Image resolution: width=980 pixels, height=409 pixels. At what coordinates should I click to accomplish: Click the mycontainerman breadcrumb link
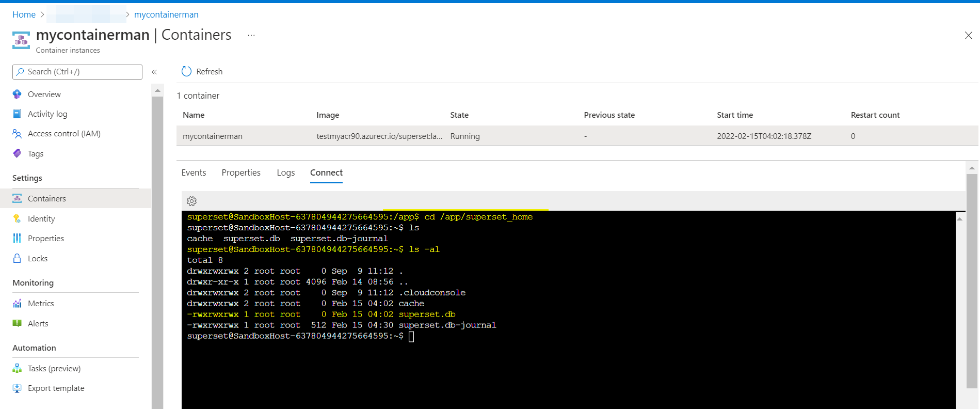tap(166, 14)
